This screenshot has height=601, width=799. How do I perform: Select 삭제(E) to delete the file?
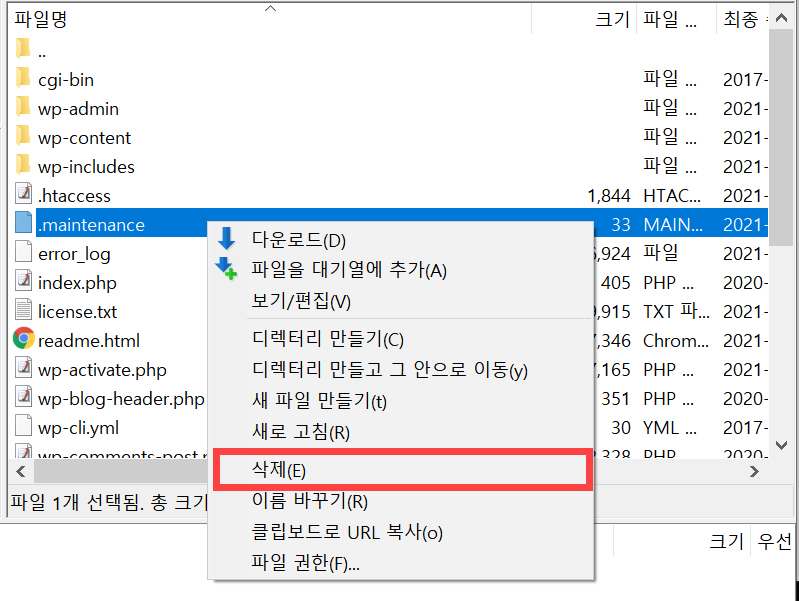(403, 469)
